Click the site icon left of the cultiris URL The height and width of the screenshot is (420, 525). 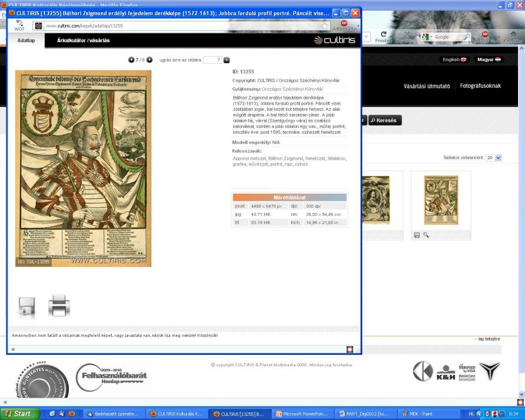(39, 26)
